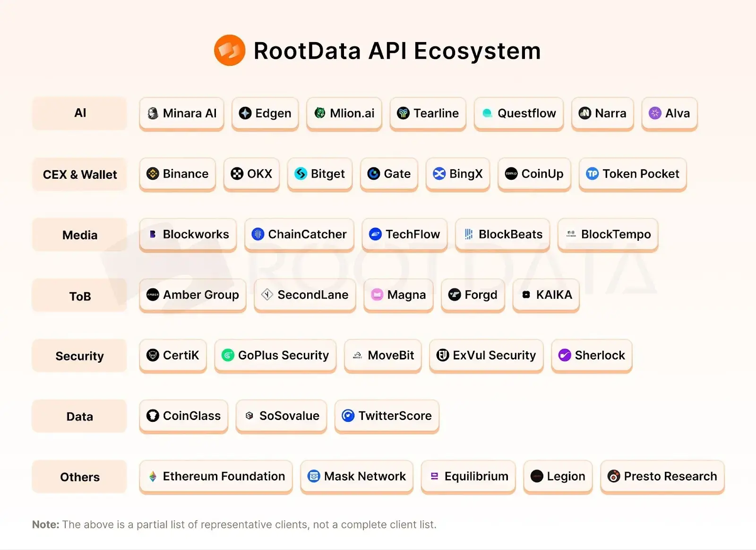Click the Token Pocket logo icon
The image size is (756, 550).
point(593,174)
